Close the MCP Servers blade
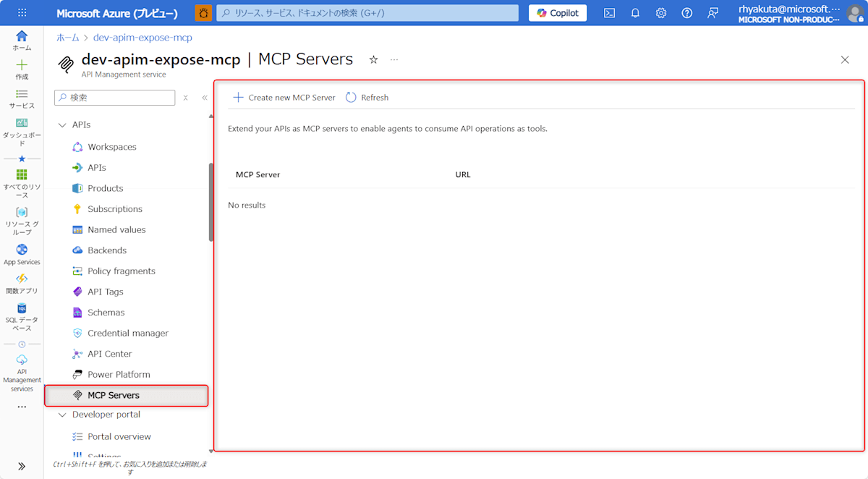868x479 pixels. pyautogui.click(x=845, y=59)
